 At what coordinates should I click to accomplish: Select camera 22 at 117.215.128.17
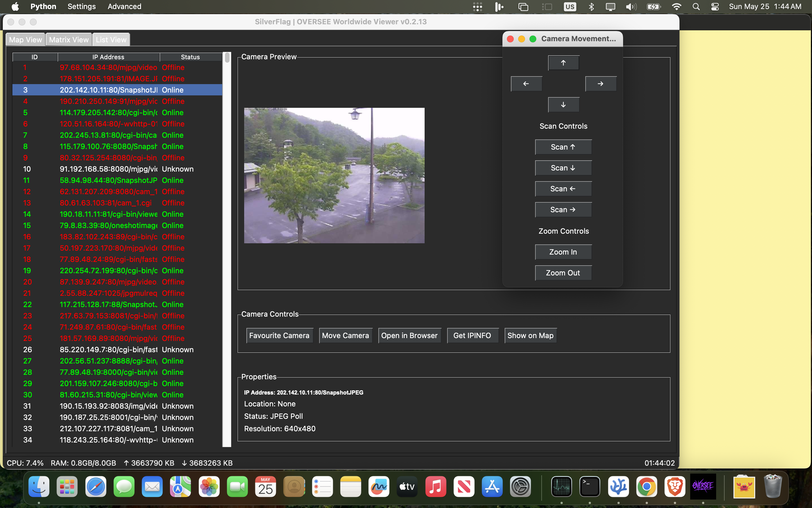[117, 305]
